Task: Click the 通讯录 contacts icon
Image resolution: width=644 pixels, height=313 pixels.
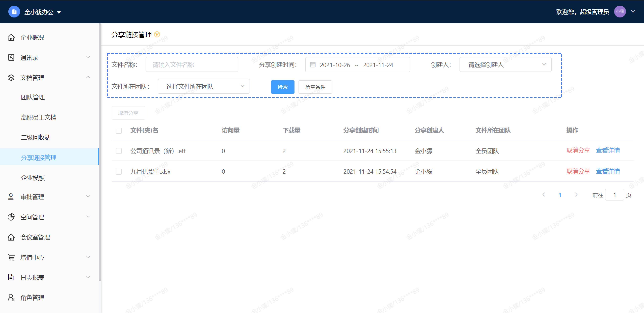Action: 11,57
